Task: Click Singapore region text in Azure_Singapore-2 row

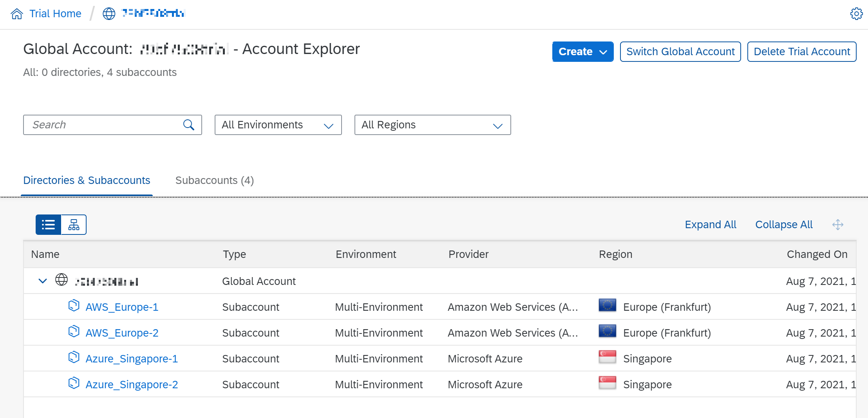Action: (647, 385)
